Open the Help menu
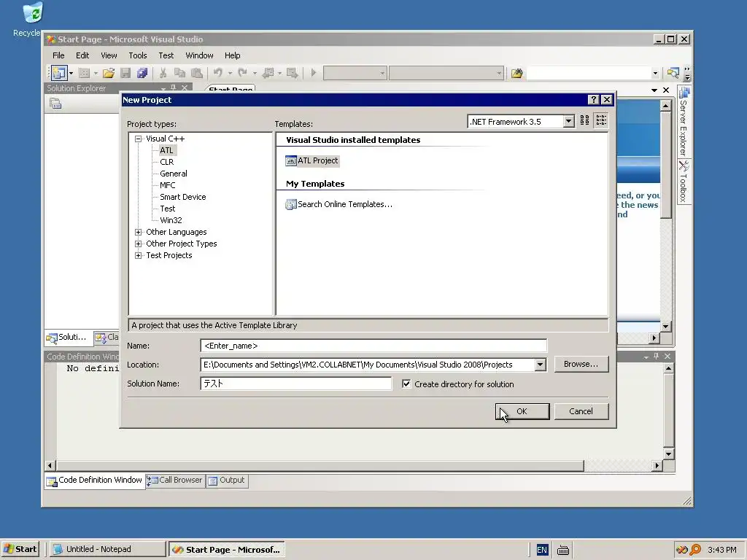Screen dimensions: 747x560 pyautogui.click(x=232, y=55)
